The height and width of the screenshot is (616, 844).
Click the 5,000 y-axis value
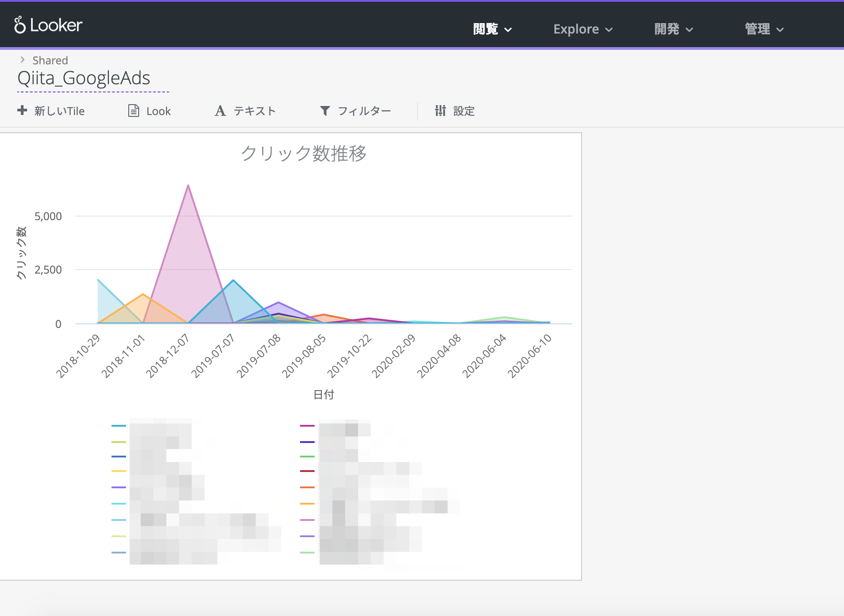click(x=48, y=217)
